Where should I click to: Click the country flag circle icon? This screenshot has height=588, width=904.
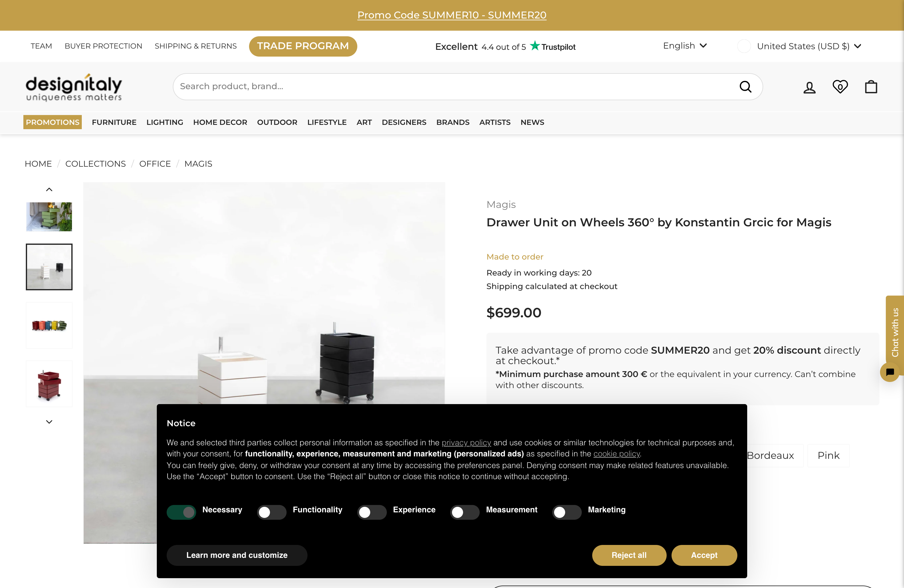coord(744,46)
